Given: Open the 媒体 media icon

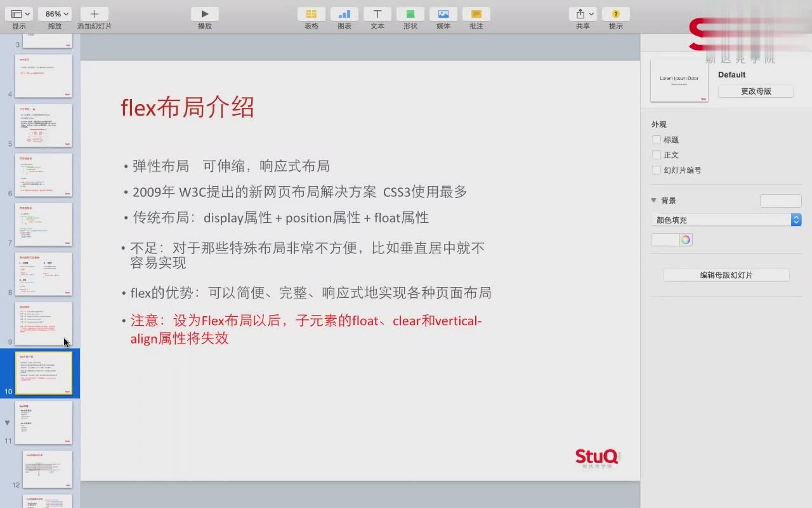Looking at the screenshot, I should coord(443,14).
